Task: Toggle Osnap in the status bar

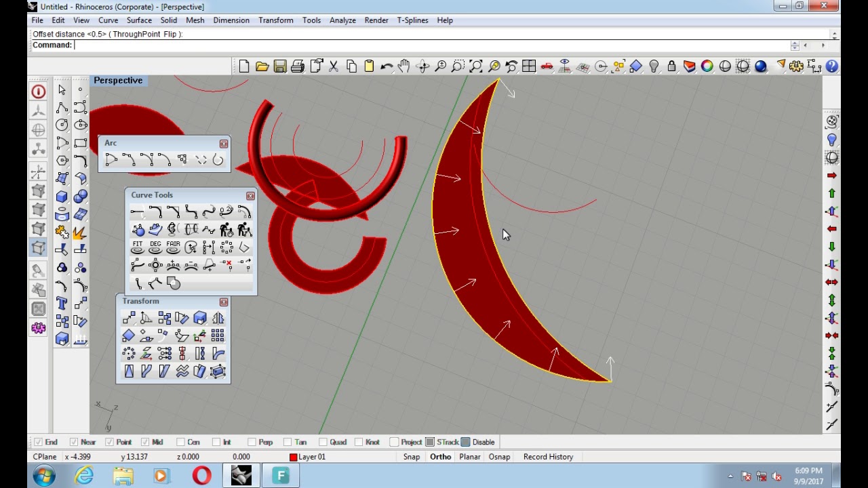Action: coord(499,457)
